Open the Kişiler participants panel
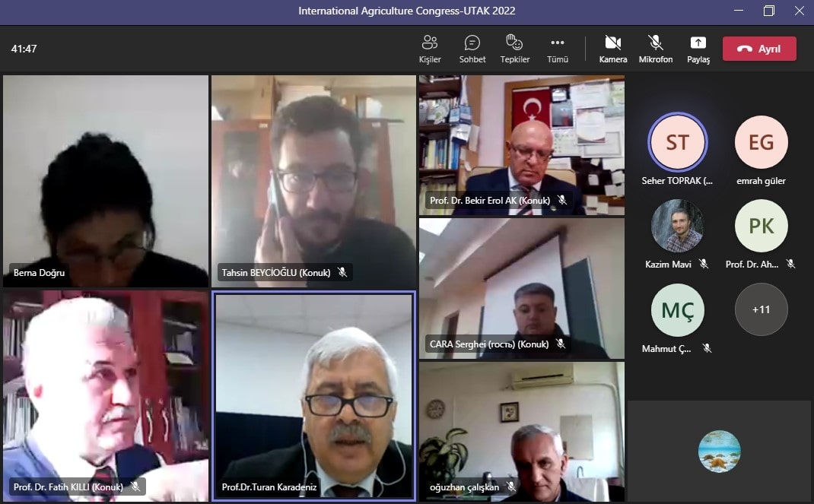The height and width of the screenshot is (504, 814). click(x=430, y=49)
